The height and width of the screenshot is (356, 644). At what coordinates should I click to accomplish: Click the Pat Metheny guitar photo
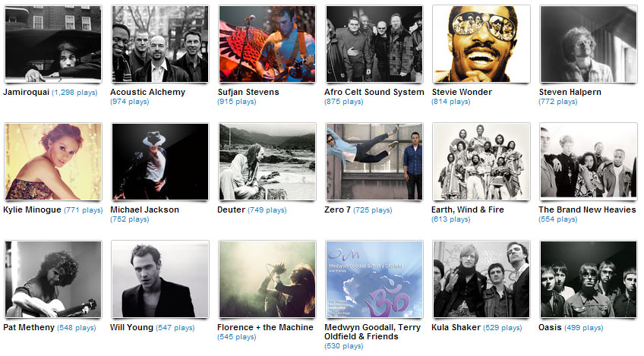52,279
